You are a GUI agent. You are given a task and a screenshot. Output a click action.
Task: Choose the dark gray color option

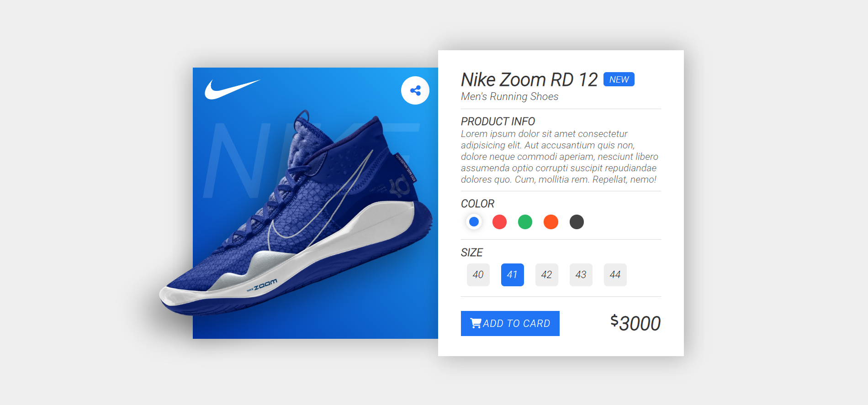click(x=577, y=222)
